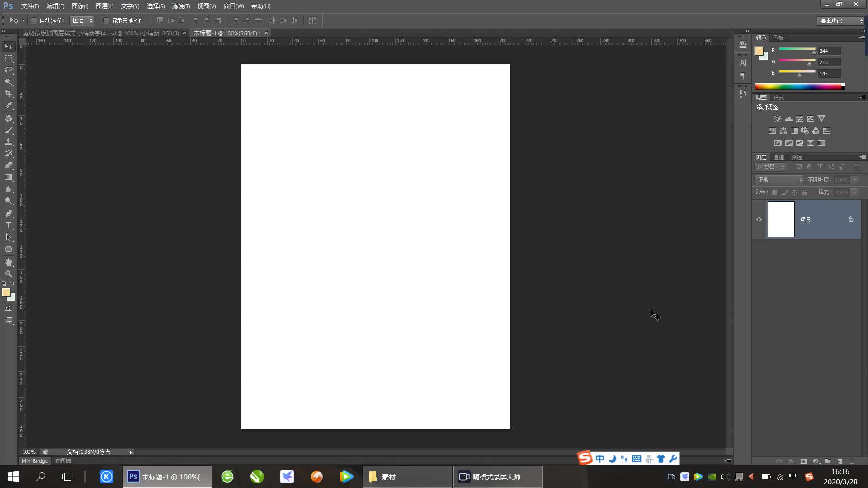Image resolution: width=868 pixels, height=488 pixels.
Task: Select the Hand tool
Action: click(x=9, y=262)
